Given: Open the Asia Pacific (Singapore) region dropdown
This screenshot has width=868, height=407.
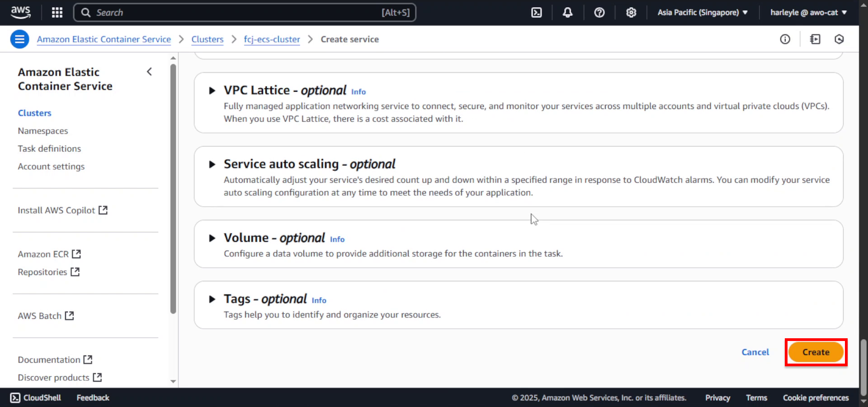Looking at the screenshot, I should click(x=702, y=12).
